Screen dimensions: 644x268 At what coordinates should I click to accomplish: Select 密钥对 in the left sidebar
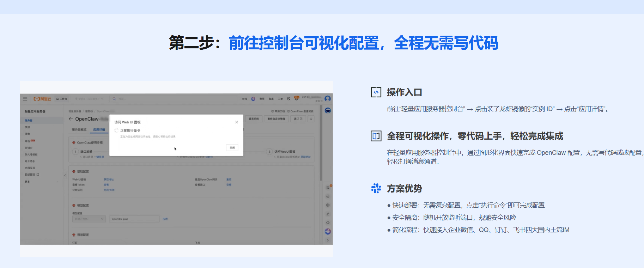[29, 148]
